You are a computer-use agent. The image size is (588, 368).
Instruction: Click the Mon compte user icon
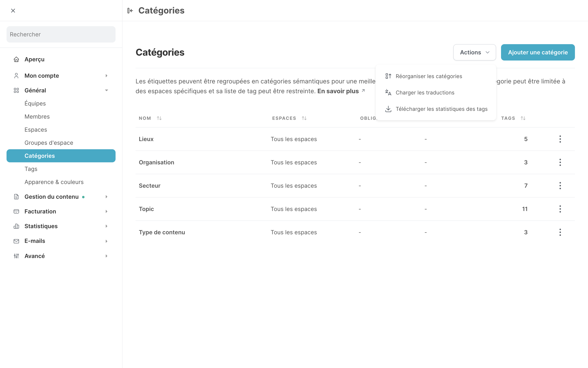click(16, 76)
